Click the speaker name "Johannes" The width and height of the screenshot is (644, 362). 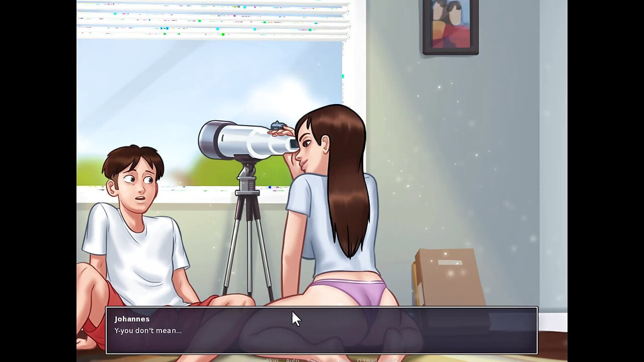tap(132, 319)
